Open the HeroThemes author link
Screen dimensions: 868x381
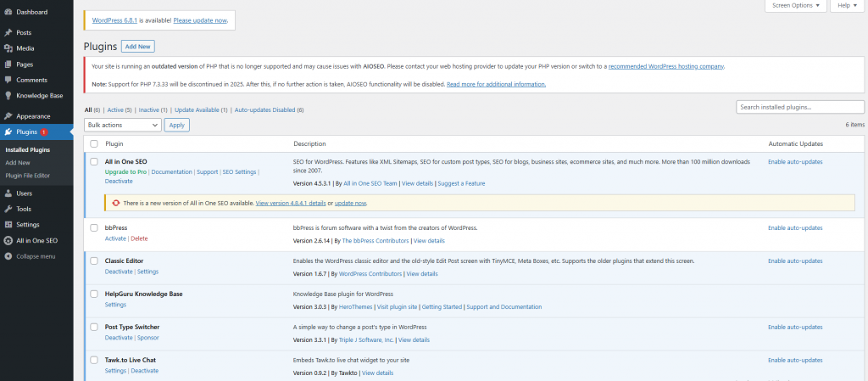(x=355, y=307)
